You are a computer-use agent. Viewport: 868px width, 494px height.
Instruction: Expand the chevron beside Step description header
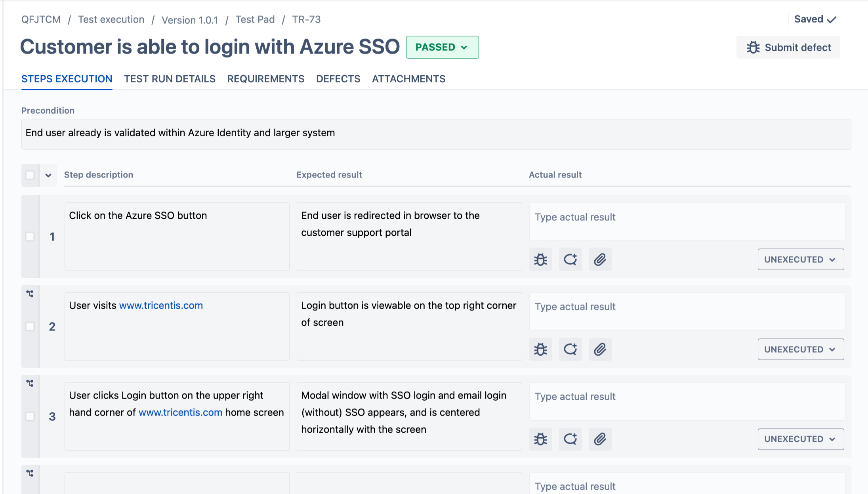(48, 175)
